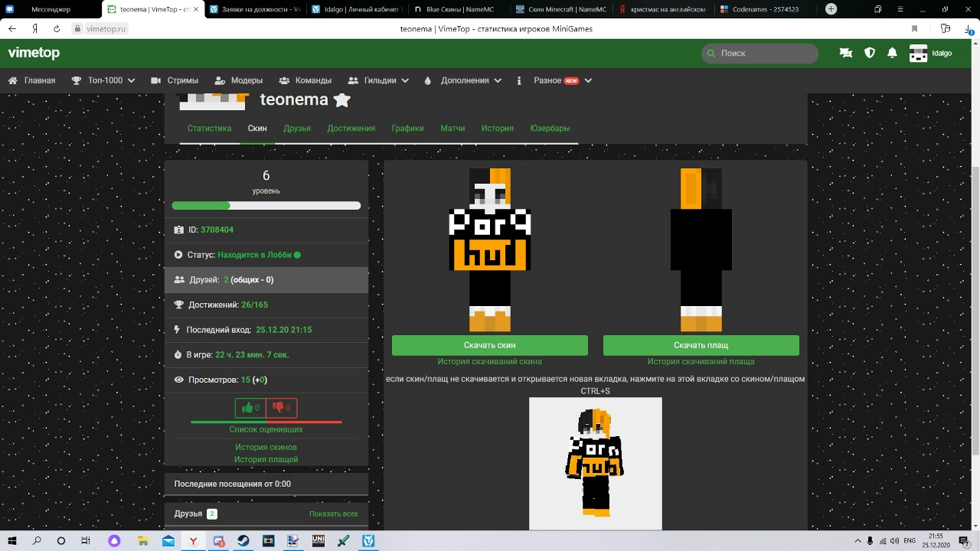The height and width of the screenshot is (551, 980).
Task: Click the Скачать скин button
Action: pyautogui.click(x=489, y=345)
